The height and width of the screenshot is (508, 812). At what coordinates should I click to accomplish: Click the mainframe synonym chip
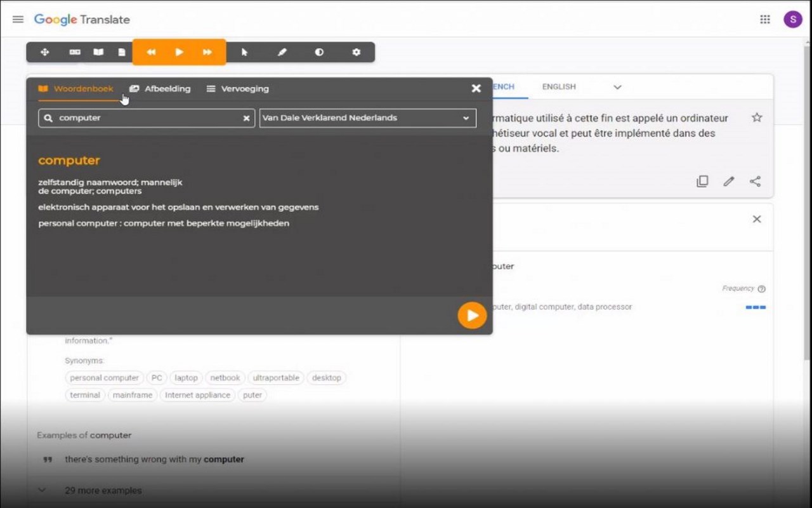[x=133, y=395]
